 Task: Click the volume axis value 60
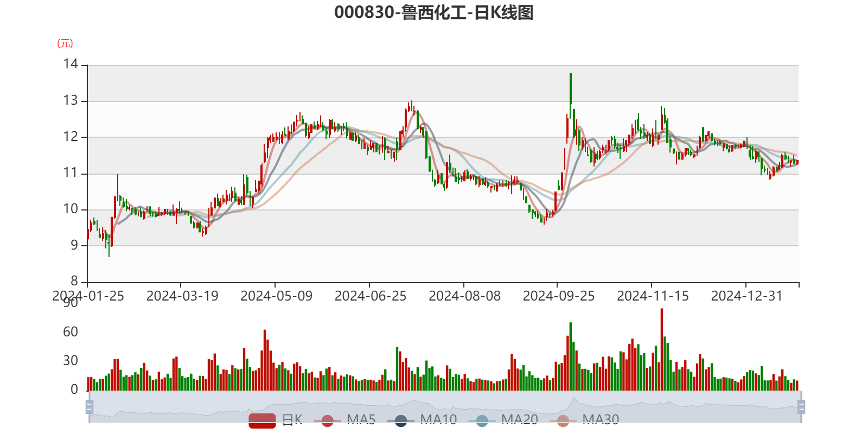71,332
